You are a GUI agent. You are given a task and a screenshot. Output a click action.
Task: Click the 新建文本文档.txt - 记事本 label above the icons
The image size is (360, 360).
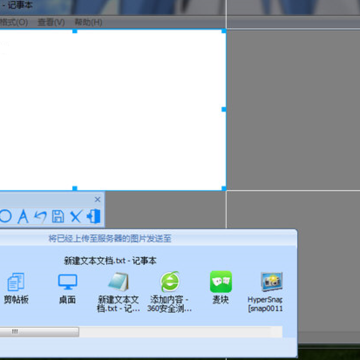coord(110,261)
